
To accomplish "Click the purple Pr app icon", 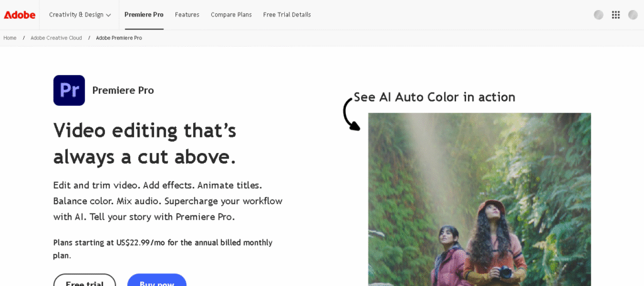I will [69, 90].
